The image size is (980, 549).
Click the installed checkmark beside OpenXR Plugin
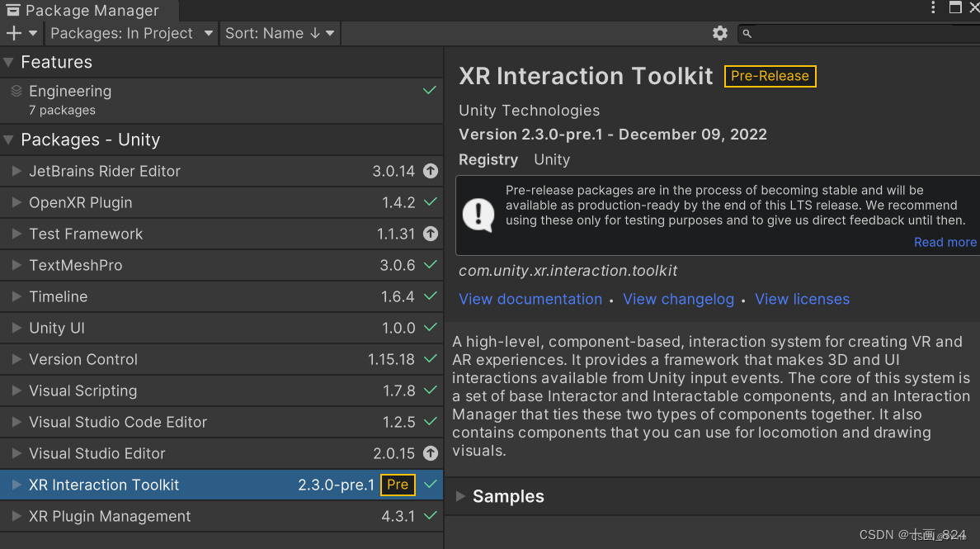[x=430, y=202]
